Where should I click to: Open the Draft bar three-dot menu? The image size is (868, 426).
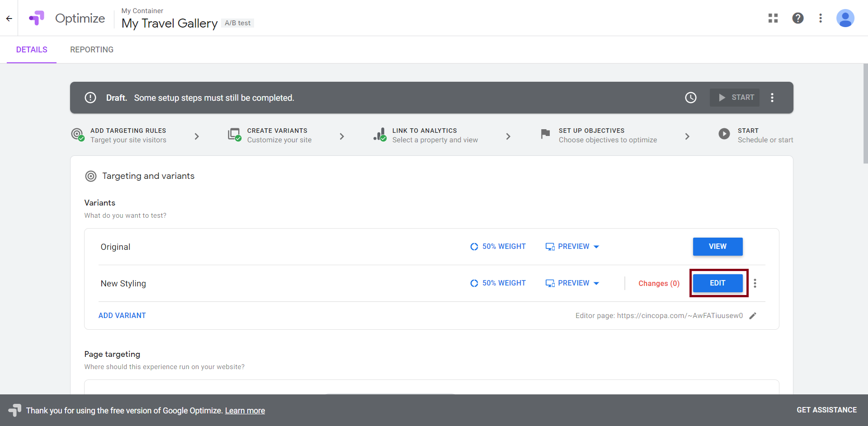coord(772,98)
